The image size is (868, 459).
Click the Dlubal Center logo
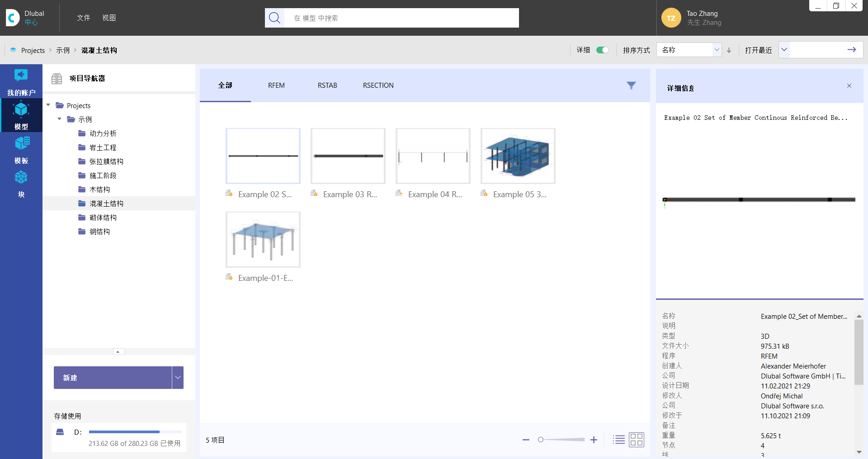13,18
